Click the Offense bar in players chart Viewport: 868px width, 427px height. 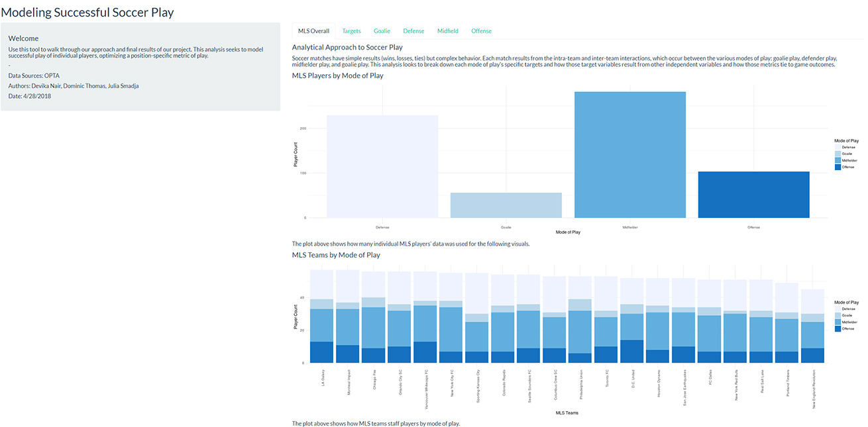(753, 195)
